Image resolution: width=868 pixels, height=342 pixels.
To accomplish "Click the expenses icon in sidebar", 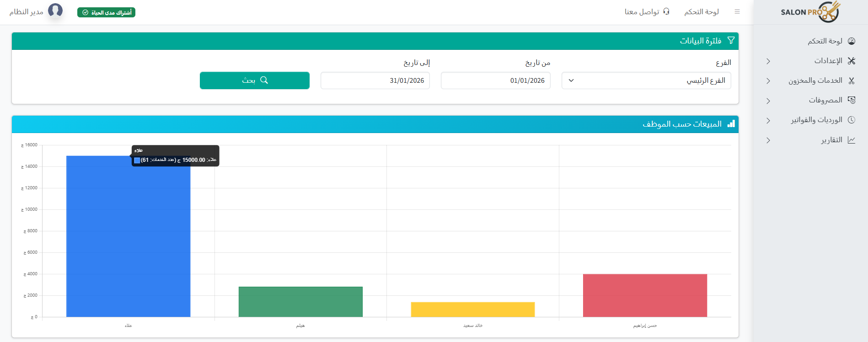I will pos(852,100).
